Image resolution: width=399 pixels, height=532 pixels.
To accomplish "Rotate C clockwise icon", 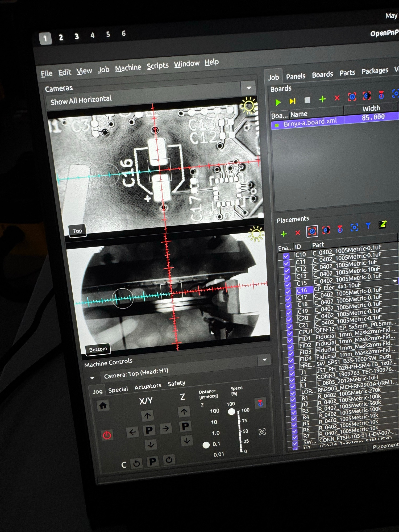I will [x=169, y=460].
